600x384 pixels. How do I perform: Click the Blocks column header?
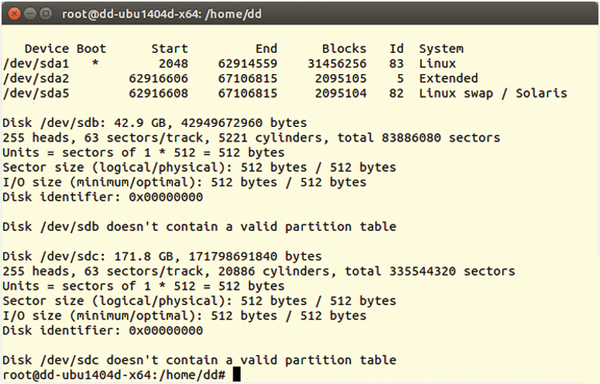(344, 49)
